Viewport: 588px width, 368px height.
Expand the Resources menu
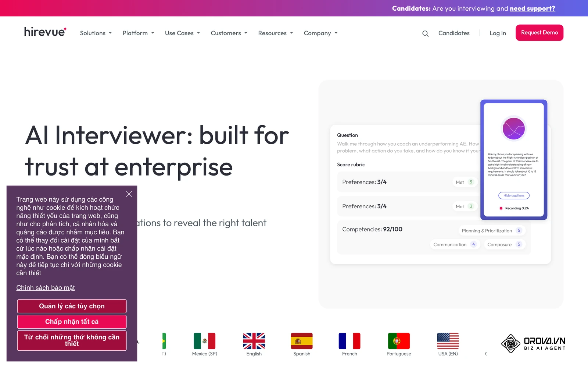(276, 33)
